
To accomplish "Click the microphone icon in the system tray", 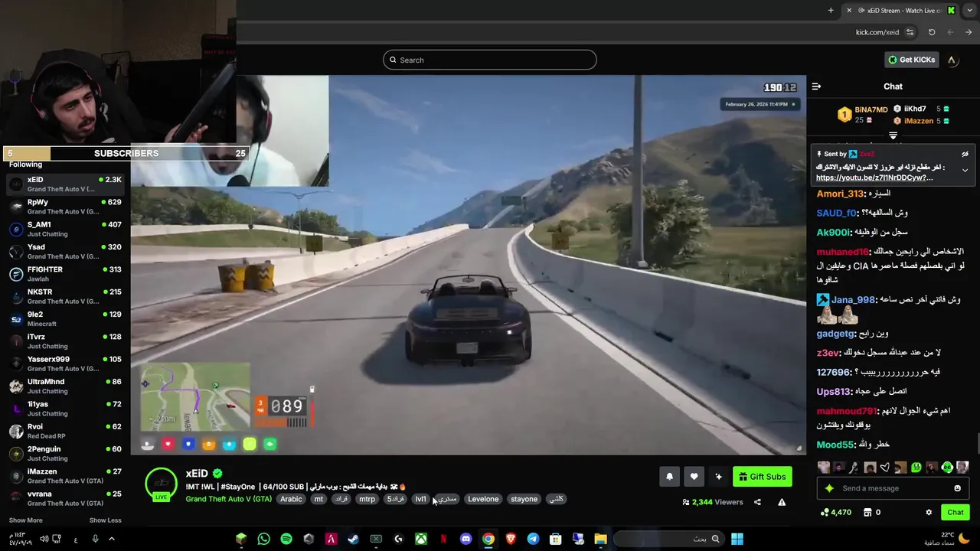I will click(95, 539).
